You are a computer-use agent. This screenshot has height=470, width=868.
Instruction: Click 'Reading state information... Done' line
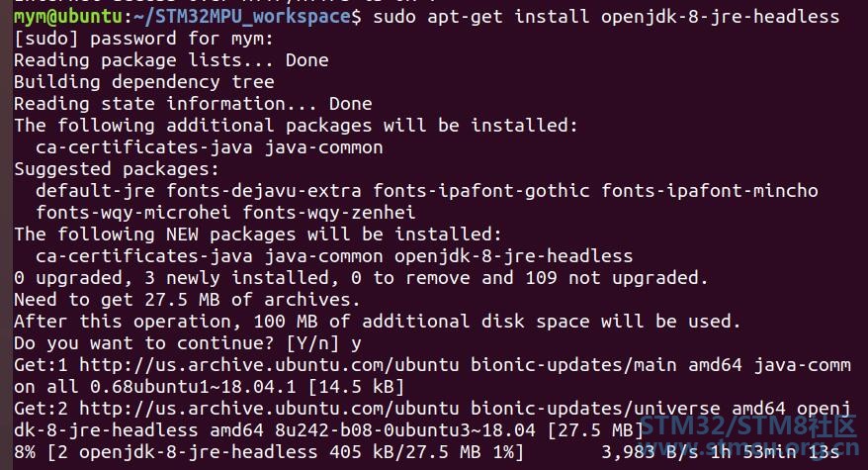(x=193, y=104)
